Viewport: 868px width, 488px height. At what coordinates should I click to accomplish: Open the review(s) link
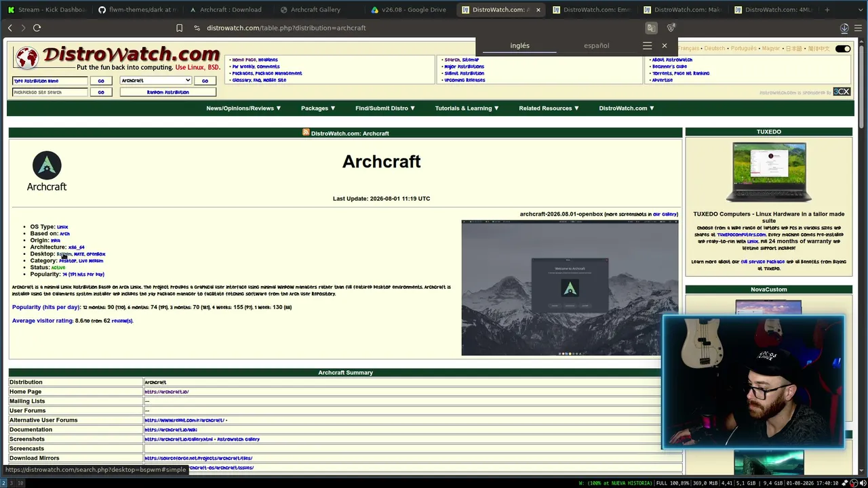tap(122, 321)
